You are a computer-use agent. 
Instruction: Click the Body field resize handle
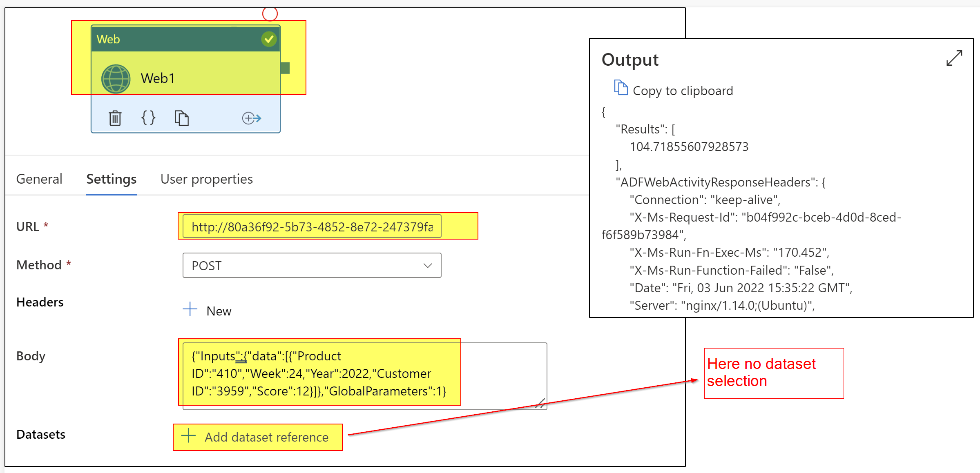540,403
